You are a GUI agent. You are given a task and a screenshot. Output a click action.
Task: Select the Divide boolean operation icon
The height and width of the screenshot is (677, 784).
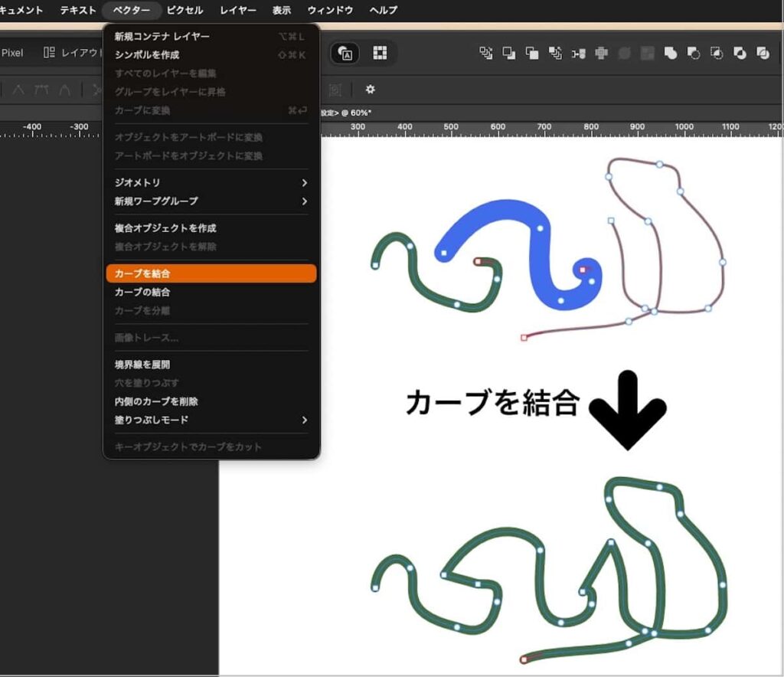tap(739, 53)
